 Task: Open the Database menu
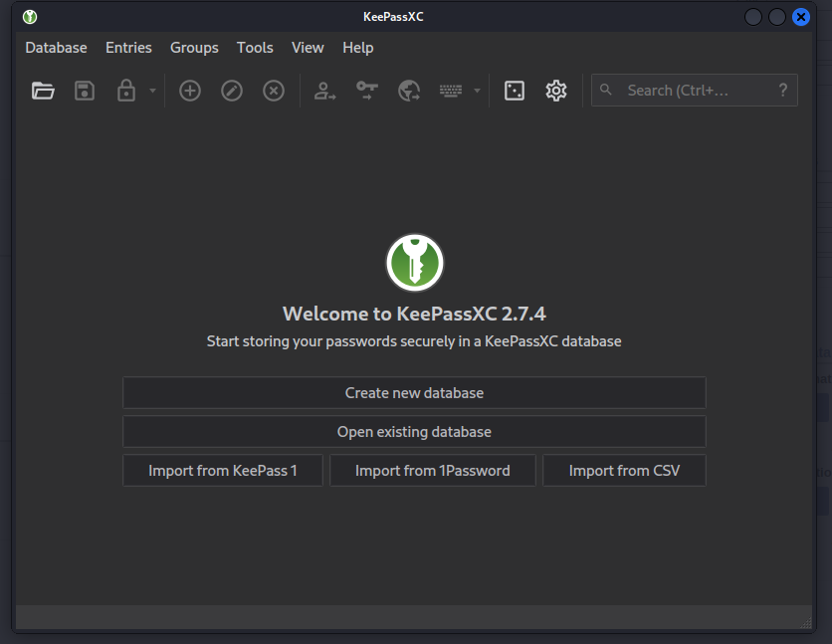(x=56, y=48)
